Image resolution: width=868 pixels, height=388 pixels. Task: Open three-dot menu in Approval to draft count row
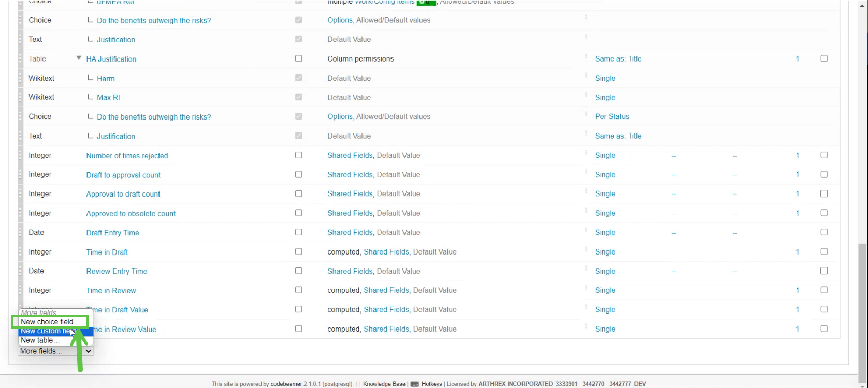click(586, 191)
